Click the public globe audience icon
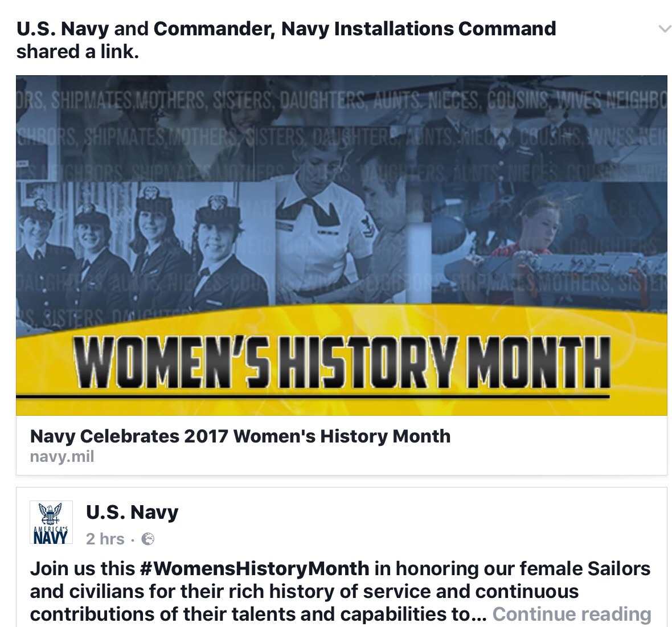Viewport: 672px width, 627px height. [x=147, y=538]
